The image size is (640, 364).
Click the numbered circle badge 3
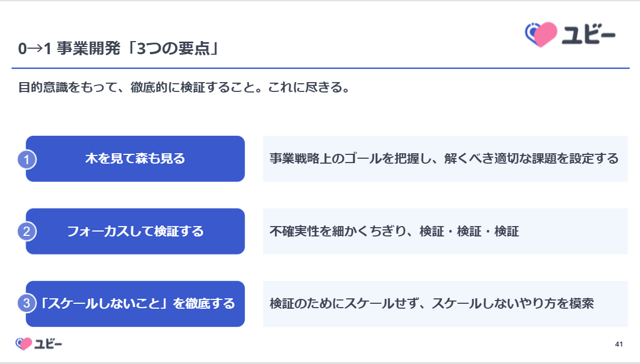point(27,303)
